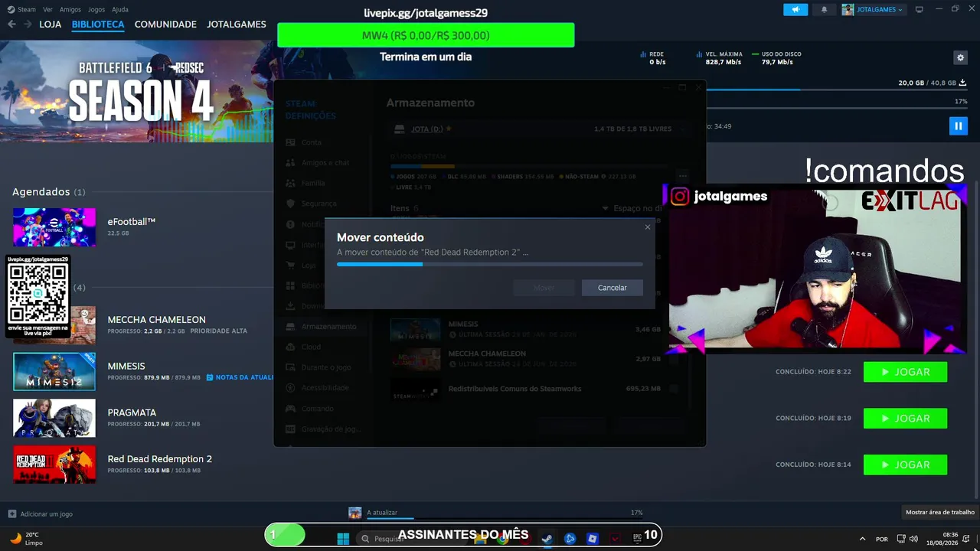Viewport: 980px width, 551px height.
Task: Open the Jogos menu
Action: coord(96,9)
